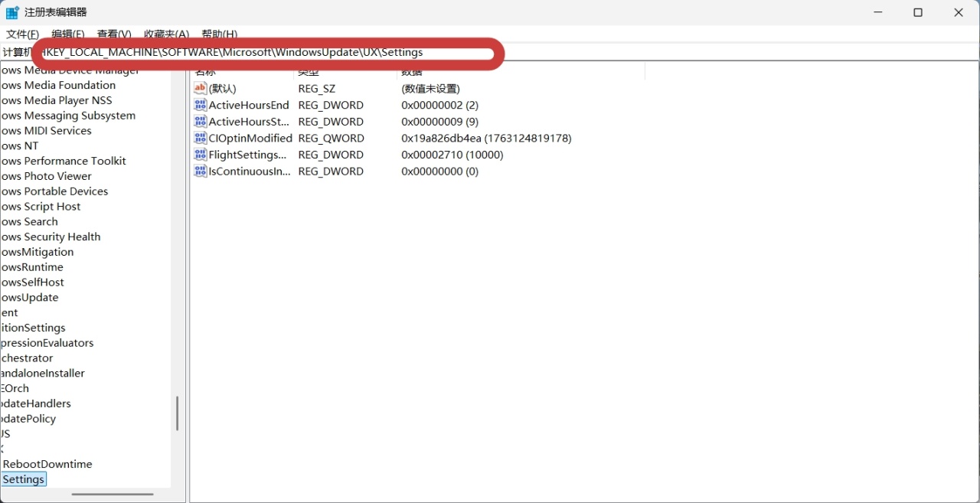Viewport: 980px width, 503px height.
Task: Select the WindowsSelfHost key in tree
Action: point(32,283)
